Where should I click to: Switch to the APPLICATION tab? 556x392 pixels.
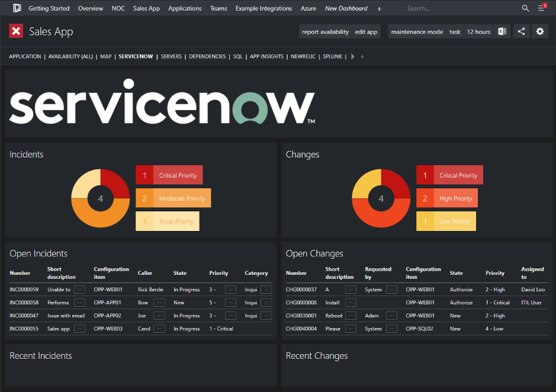point(25,56)
